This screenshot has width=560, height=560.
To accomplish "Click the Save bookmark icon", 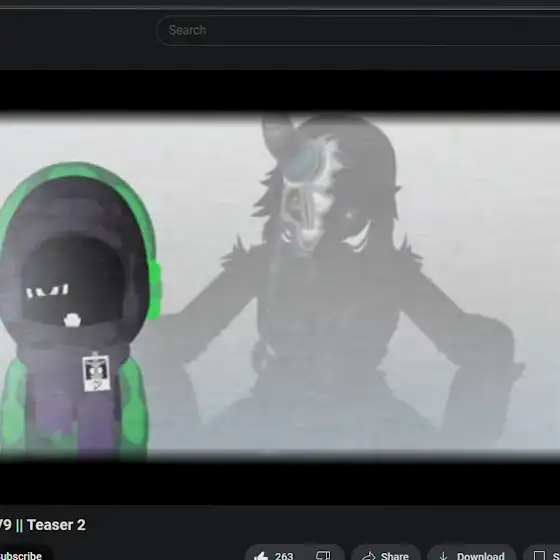I will coord(539,556).
